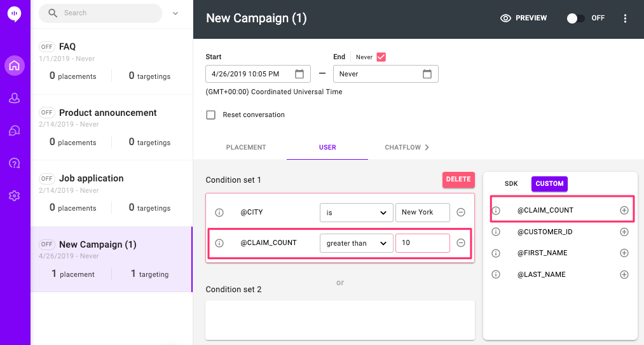Switch to SDK attributes tab

(x=511, y=184)
